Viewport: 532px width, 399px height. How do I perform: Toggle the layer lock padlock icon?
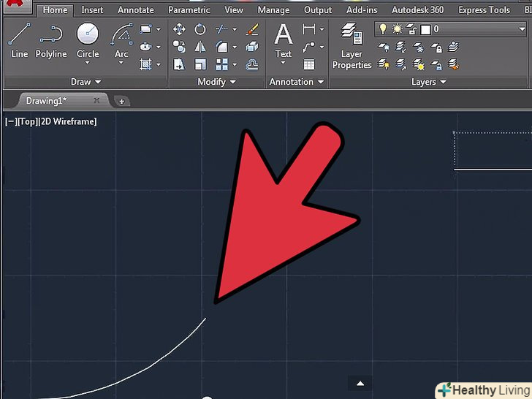tap(411, 29)
